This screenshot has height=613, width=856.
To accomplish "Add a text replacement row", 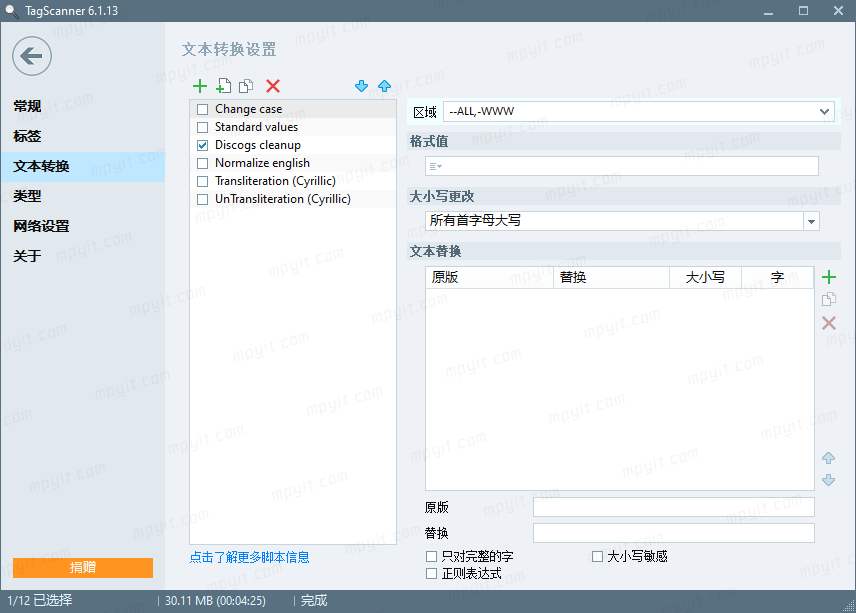I will (x=829, y=277).
